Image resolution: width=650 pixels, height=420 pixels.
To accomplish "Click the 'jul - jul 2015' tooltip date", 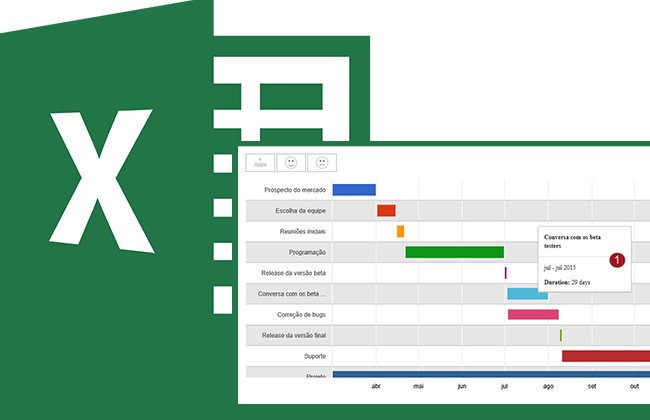I will click(560, 268).
